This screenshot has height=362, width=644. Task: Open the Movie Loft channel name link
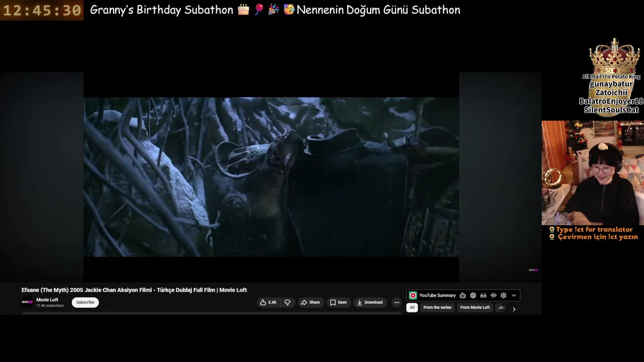tap(47, 300)
